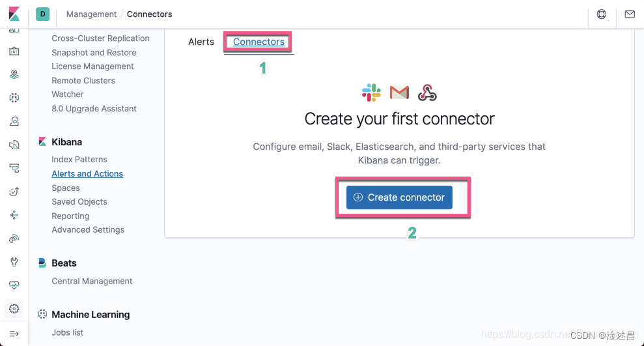Click the Kibana logo at top left

(x=14, y=14)
